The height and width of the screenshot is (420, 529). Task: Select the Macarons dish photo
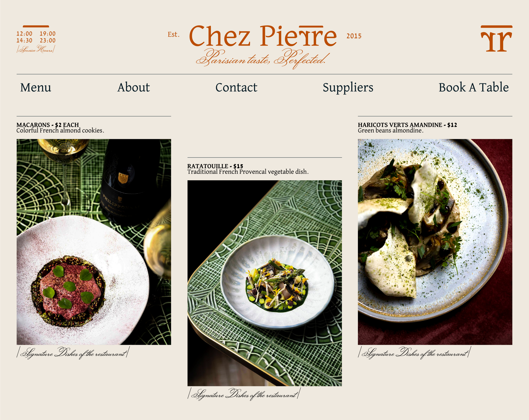pyautogui.click(x=94, y=242)
